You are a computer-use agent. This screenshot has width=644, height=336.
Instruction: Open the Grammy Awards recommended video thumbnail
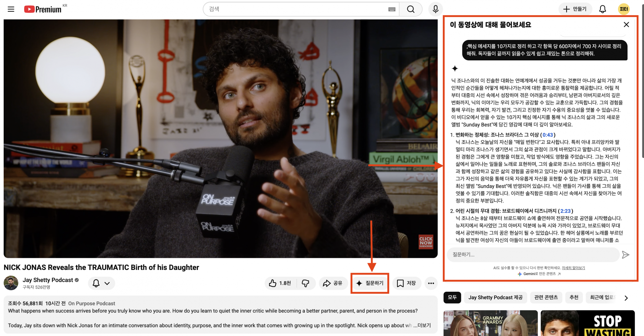point(490,323)
